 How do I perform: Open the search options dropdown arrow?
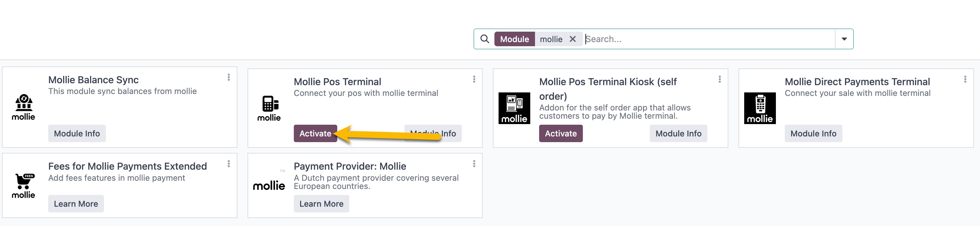(x=844, y=39)
